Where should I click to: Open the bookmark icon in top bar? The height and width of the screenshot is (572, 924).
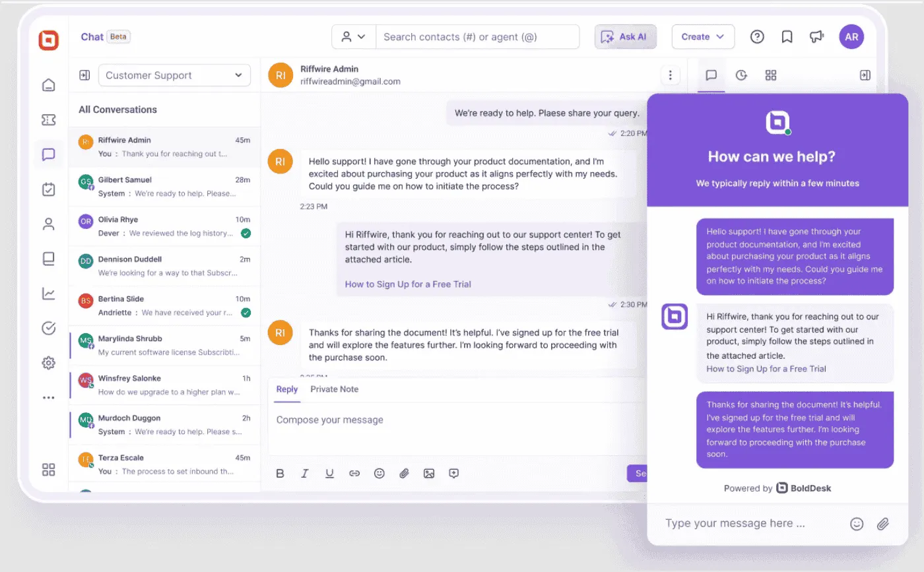[x=787, y=37]
